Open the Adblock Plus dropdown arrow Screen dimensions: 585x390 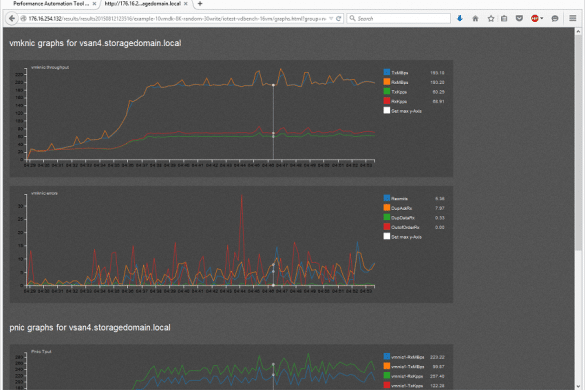(542, 18)
